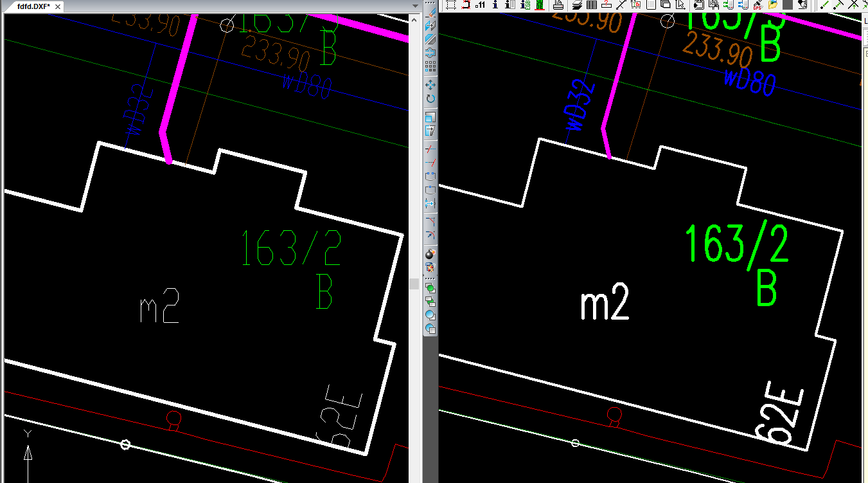Click the red lamp symbol in right drawing
Viewport: 868px width, 483px height.
point(614,417)
